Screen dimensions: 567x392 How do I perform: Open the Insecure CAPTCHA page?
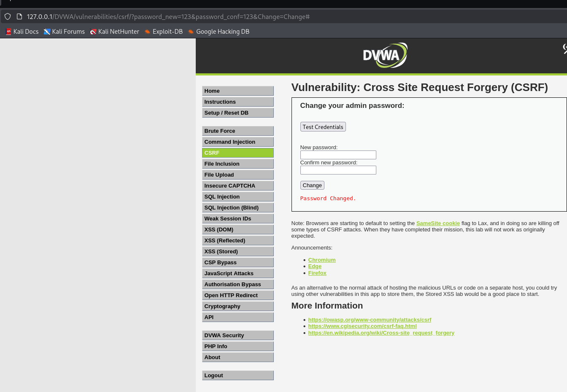238,186
